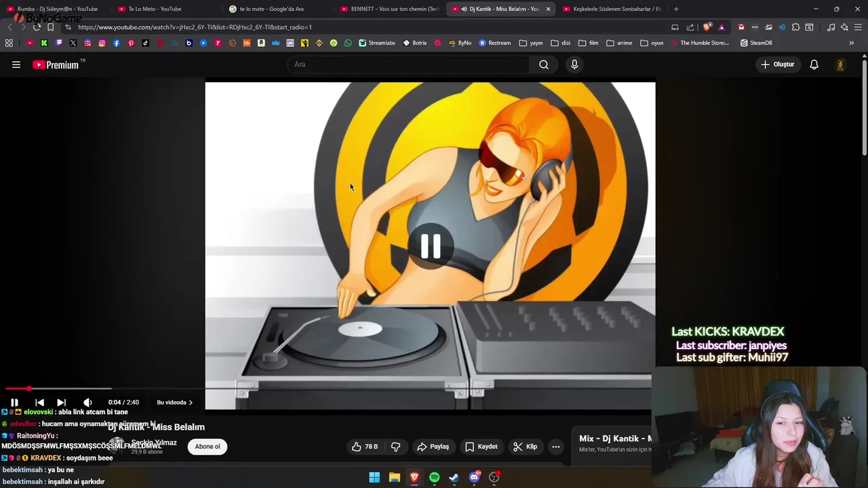868x488 pixels.
Task: Open TikTok bookmark icon
Action: (145, 43)
